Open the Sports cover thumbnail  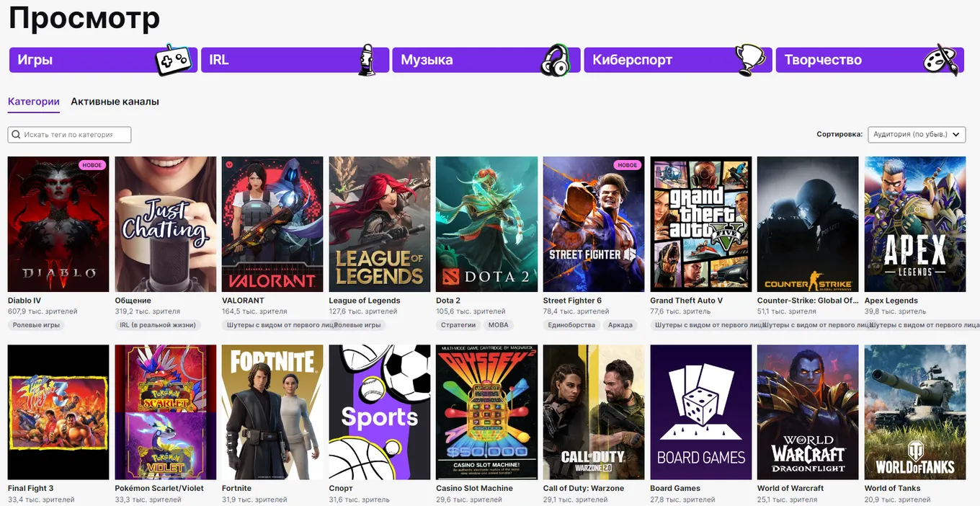click(x=380, y=412)
